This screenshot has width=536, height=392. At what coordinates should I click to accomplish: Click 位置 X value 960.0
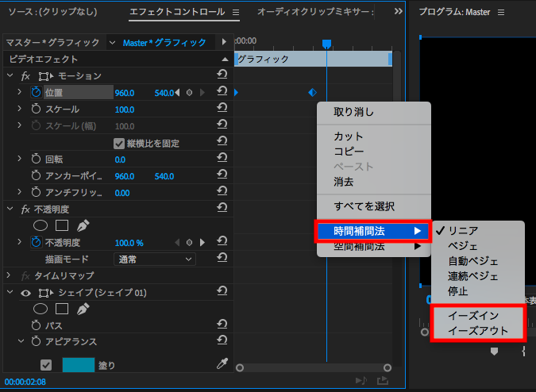coord(125,93)
